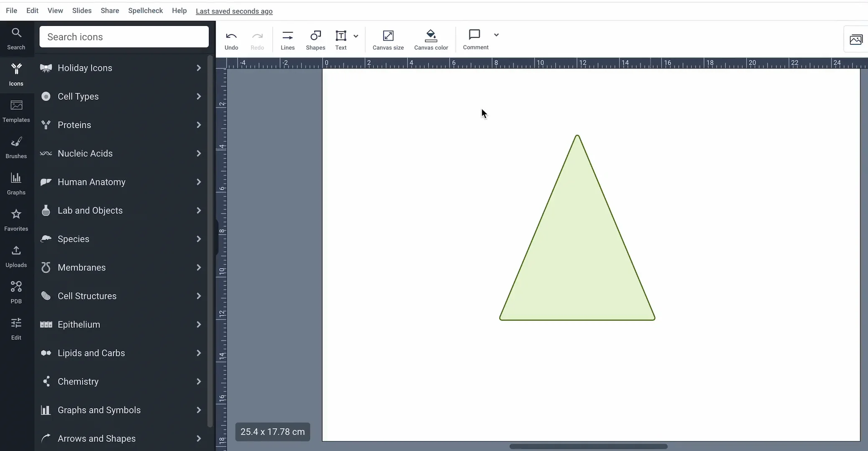Viewport: 868px width, 451px height.
Task: Click the horizontal canvas scrollbar
Action: click(x=588, y=446)
